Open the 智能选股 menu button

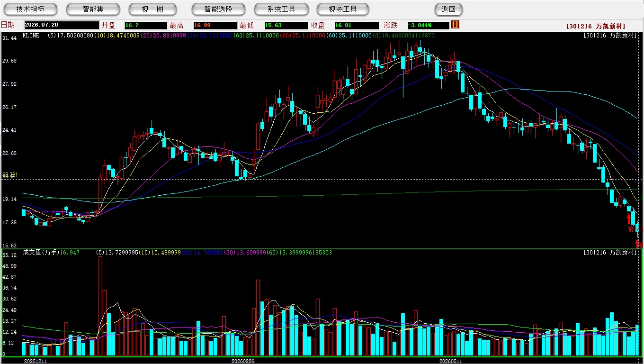click(218, 9)
